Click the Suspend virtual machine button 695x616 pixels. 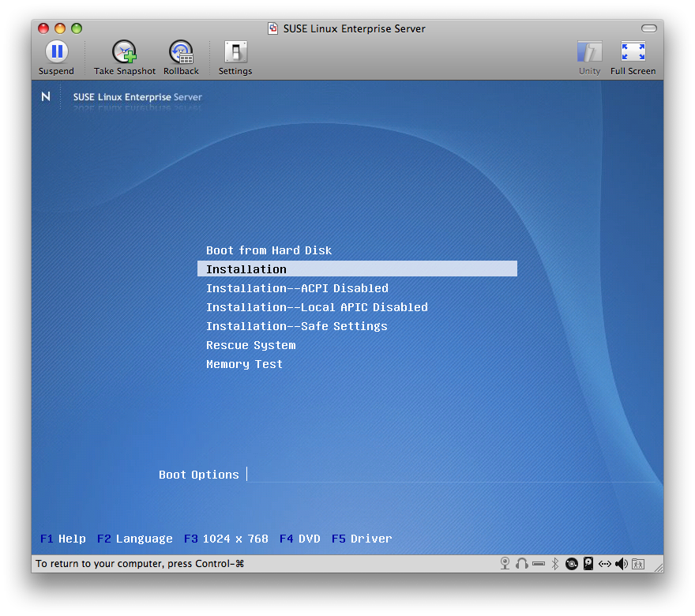(56, 53)
